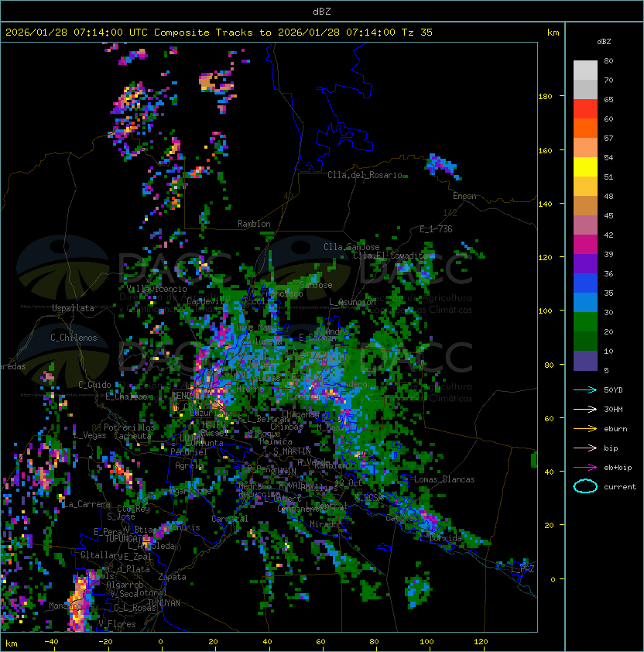The height and width of the screenshot is (652, 644).
Task: Click the TUPUNGATO place label
Action: point(125,539)
